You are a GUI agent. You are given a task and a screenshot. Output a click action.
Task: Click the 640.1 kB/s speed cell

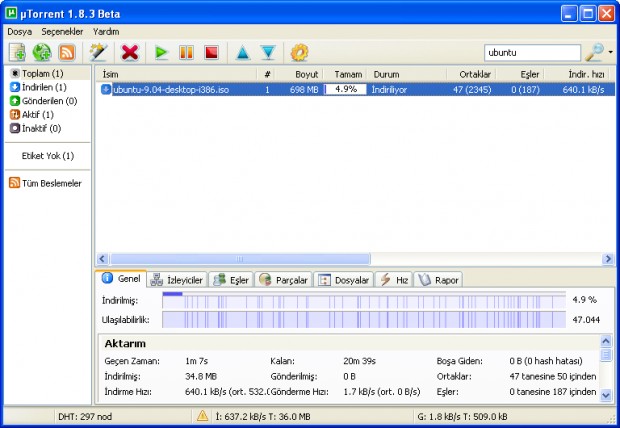coord(583,90)
